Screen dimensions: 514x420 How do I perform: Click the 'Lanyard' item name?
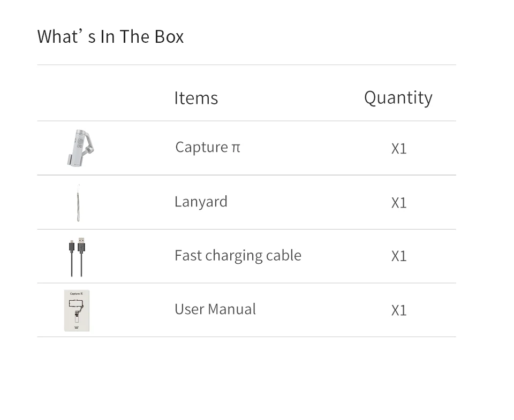(x=201, y=201)
